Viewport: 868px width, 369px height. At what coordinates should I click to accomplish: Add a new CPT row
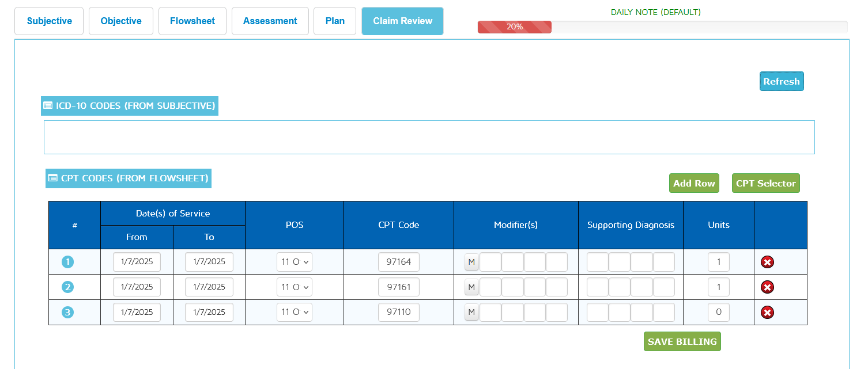coord(694,183)
